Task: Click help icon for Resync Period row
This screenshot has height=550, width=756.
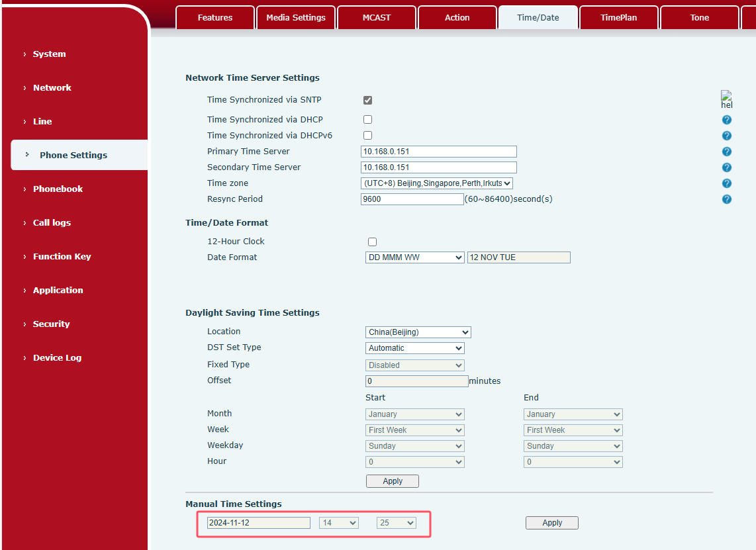Action: (x=726, y=199)
